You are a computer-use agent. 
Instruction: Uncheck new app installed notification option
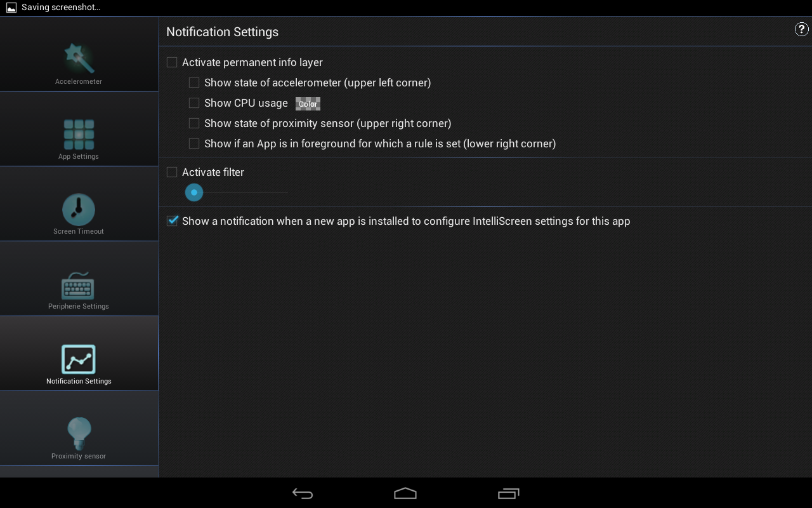[x=172, y=221]
